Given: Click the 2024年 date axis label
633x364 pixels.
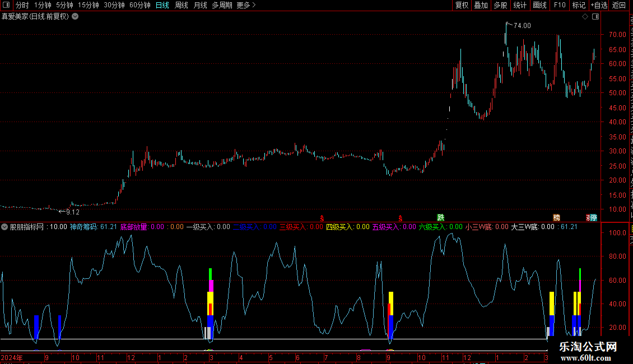Looking at the screenshot, I should point(12,357).
